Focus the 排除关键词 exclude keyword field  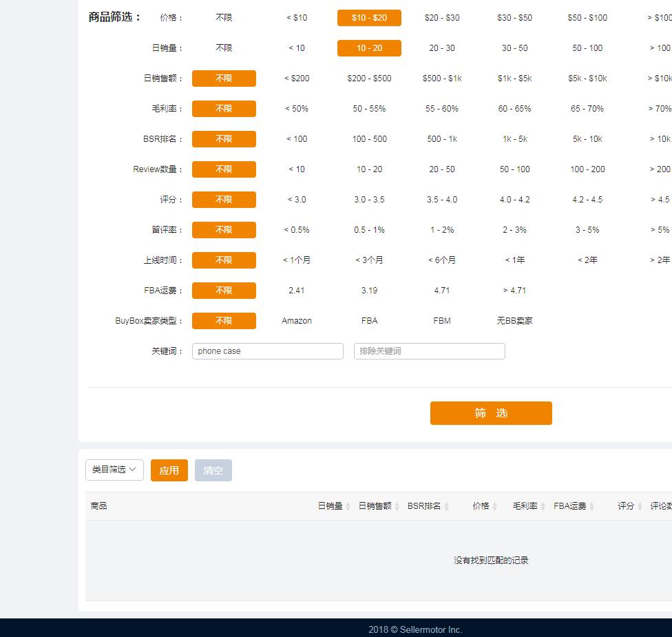pos(429,351)
